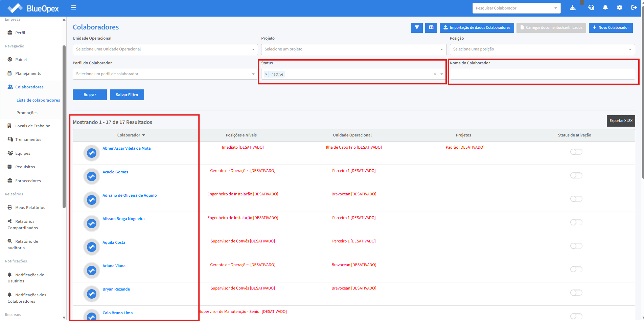Open the Projeto dropdown
Image resolution: width=644 pixels, height=321 pixels.
354,49
